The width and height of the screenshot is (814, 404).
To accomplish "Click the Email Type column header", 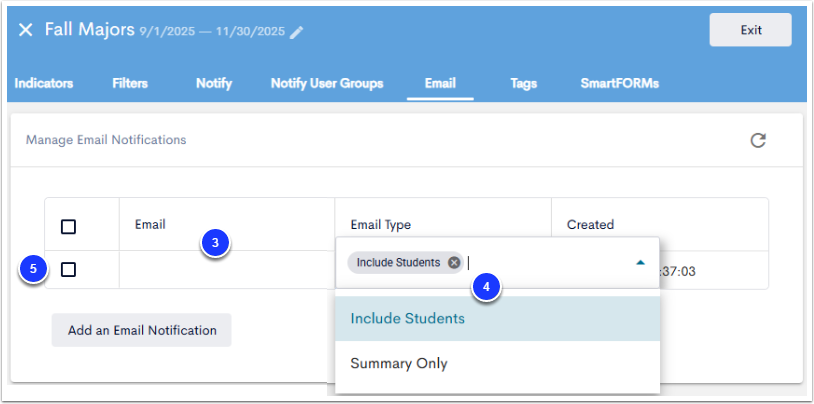I will click(x=381, y=225).
